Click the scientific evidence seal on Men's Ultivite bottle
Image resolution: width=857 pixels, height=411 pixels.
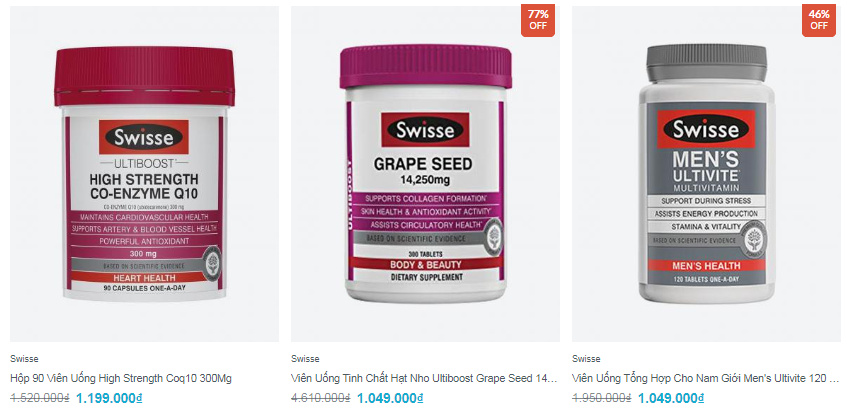pyautogui.click(x=755, y=239)
